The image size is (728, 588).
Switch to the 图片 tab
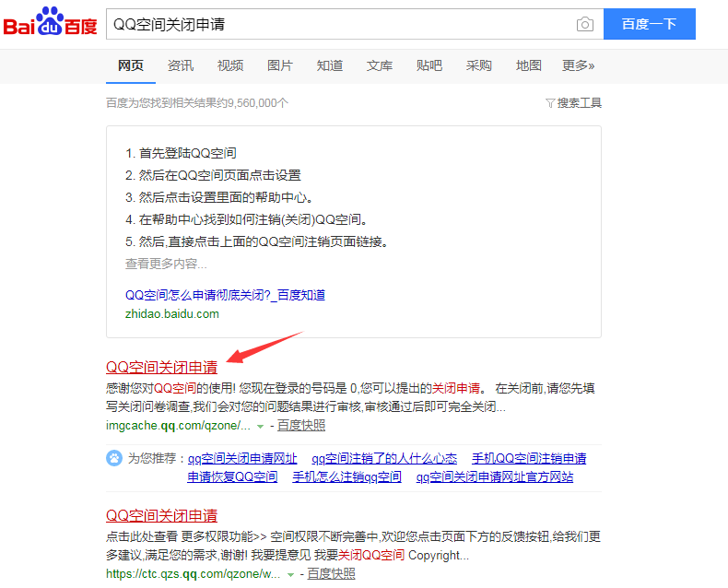[279, 65]
